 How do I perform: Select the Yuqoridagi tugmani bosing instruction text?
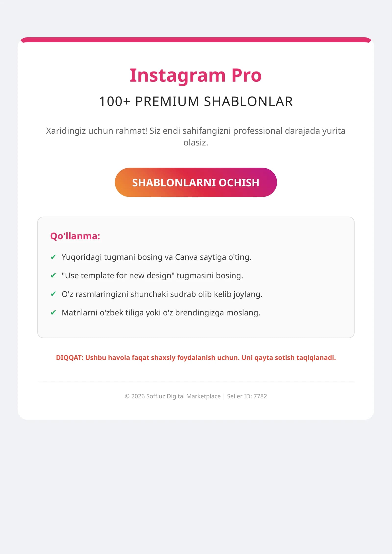coord(157,257)
